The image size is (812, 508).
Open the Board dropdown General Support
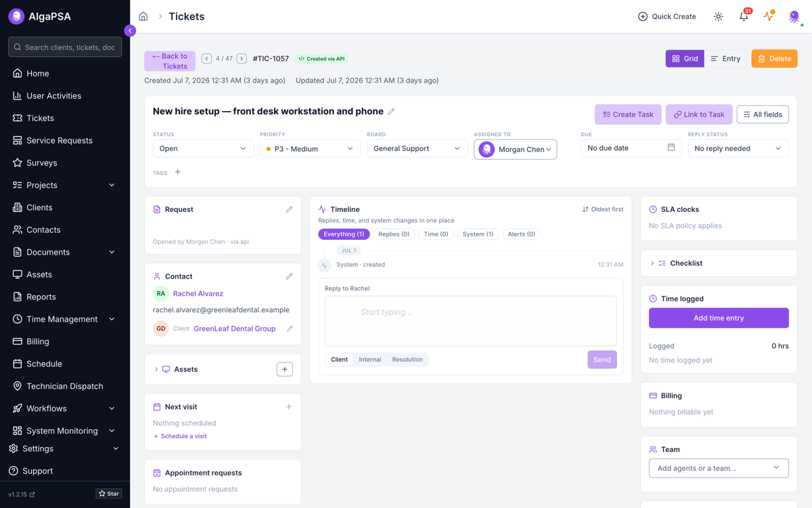coord(417,148)
